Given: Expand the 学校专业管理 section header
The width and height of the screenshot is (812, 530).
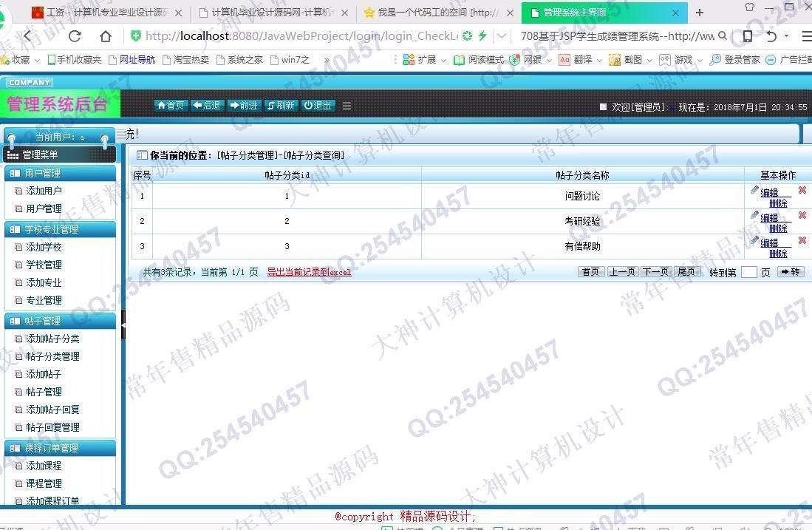Looking at the screenshot, I should 60,229.
